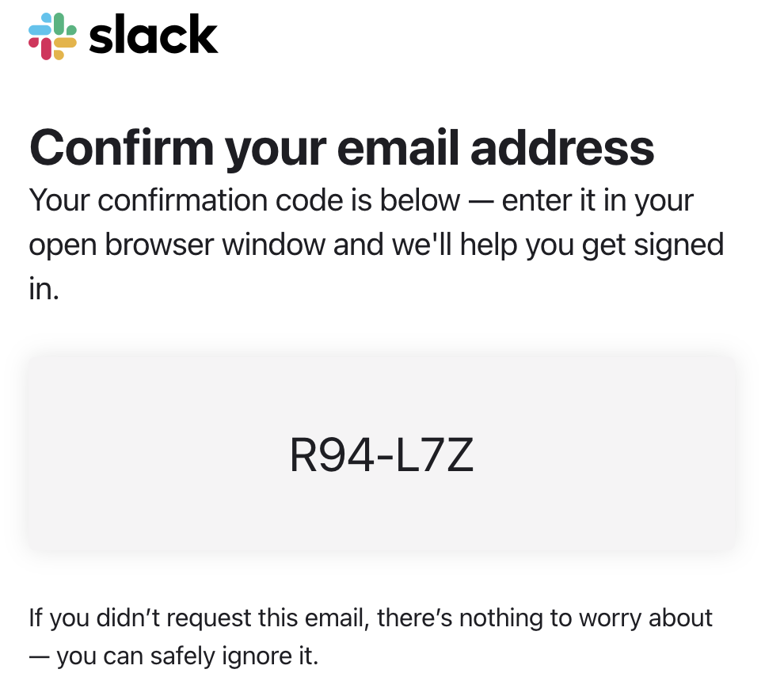
Task: Click the green segment of Slack logo
Action: pyautogui.click(x=60, y=24)
